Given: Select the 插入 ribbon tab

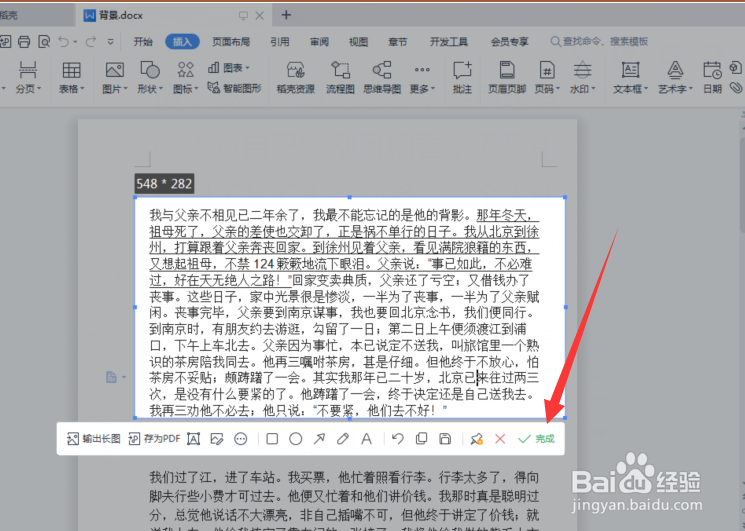Looking at the screenshot, I should [182, 42].
